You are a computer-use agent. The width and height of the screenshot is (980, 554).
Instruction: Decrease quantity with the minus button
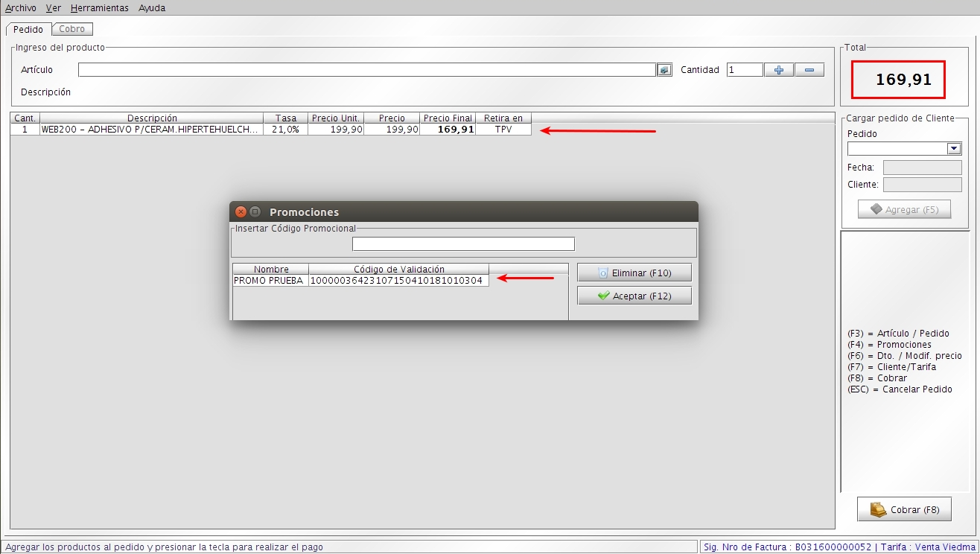(x=809, y=70)
